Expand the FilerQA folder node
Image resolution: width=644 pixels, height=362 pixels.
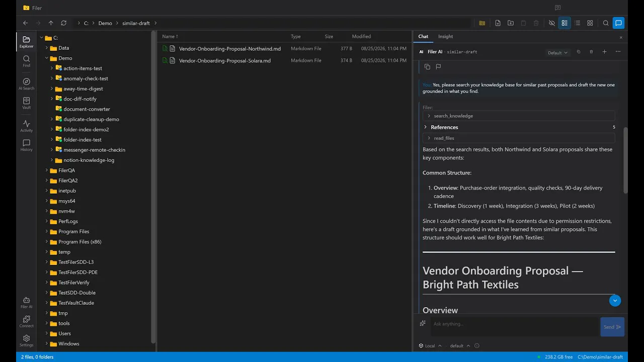(x=47, y=170)
